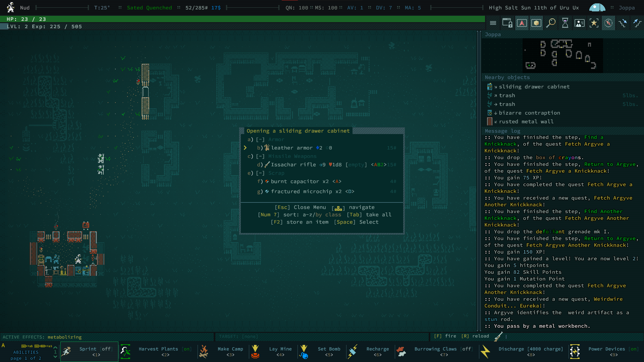Click the look magnifying glass icon
644x362 pixels.
[x=550, y=23]
